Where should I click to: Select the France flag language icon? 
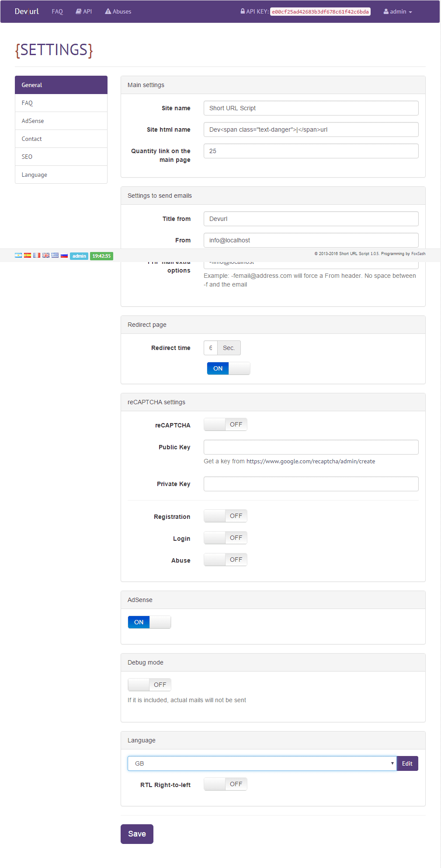pos(37,255)
